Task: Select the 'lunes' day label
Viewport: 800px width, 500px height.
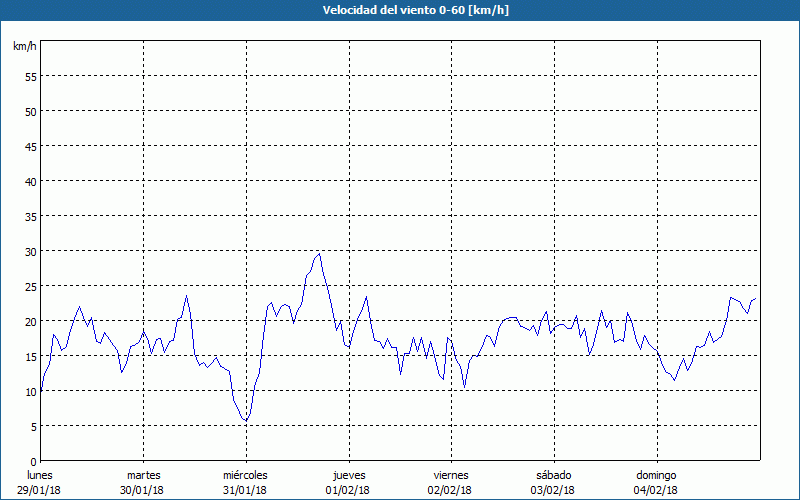Action: coord(40,475)
